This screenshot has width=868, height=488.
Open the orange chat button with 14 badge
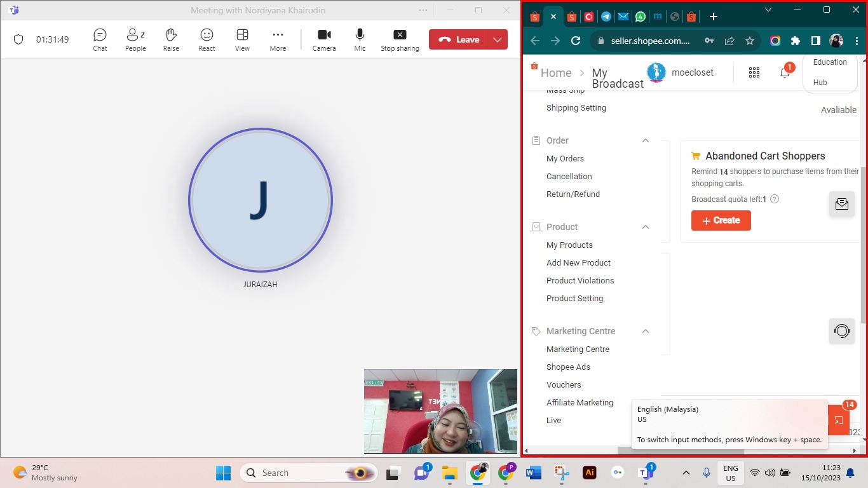pyautogui.click(x=839, y=419)
